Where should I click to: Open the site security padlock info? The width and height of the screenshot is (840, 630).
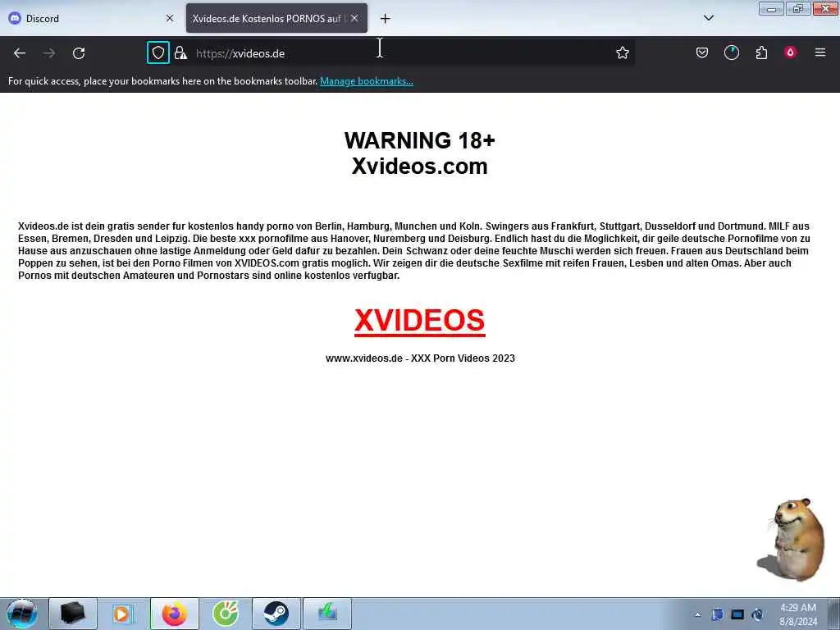click(180, 53)
